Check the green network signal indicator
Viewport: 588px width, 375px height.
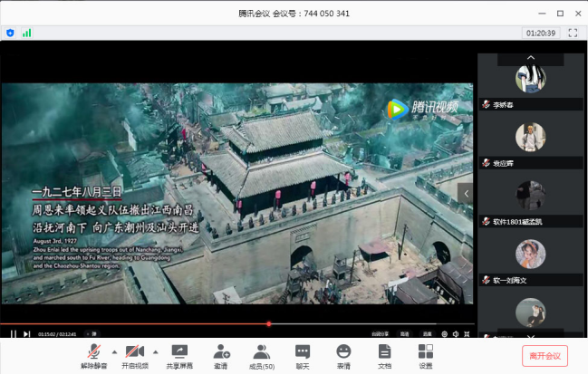27,33
